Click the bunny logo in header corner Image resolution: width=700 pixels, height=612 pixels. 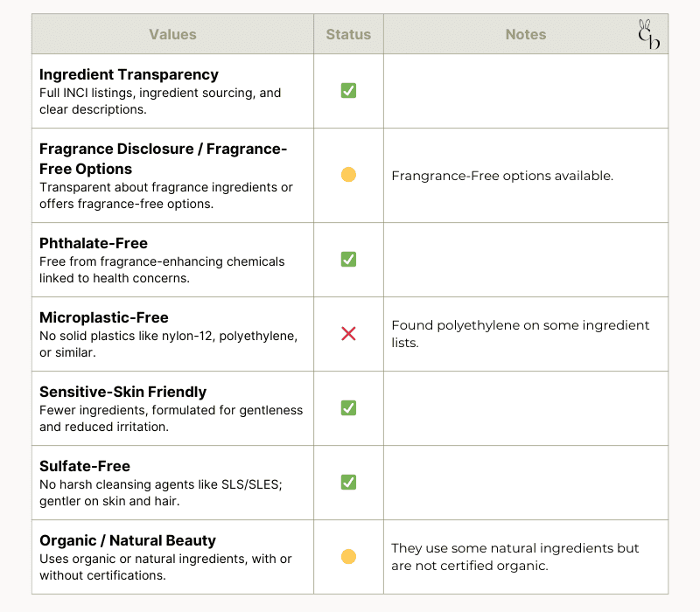pyautogui.click(x=648, y=34)
